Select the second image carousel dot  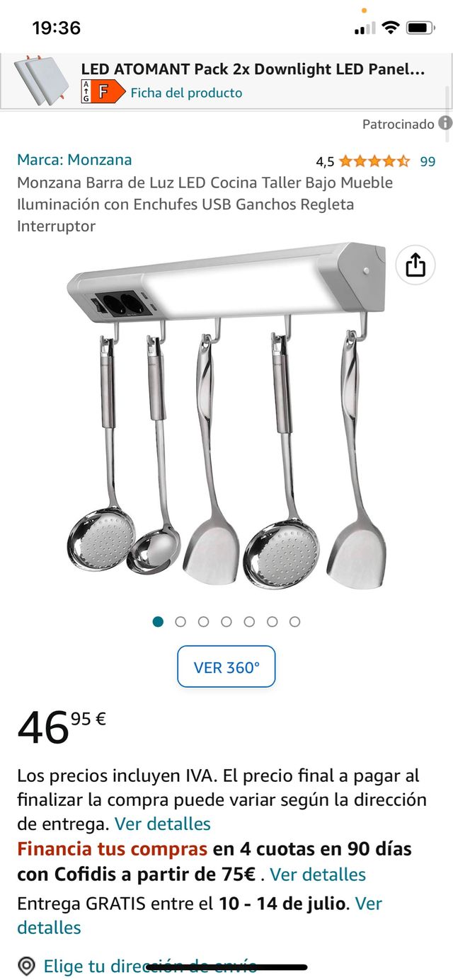(x=180, y=621)
